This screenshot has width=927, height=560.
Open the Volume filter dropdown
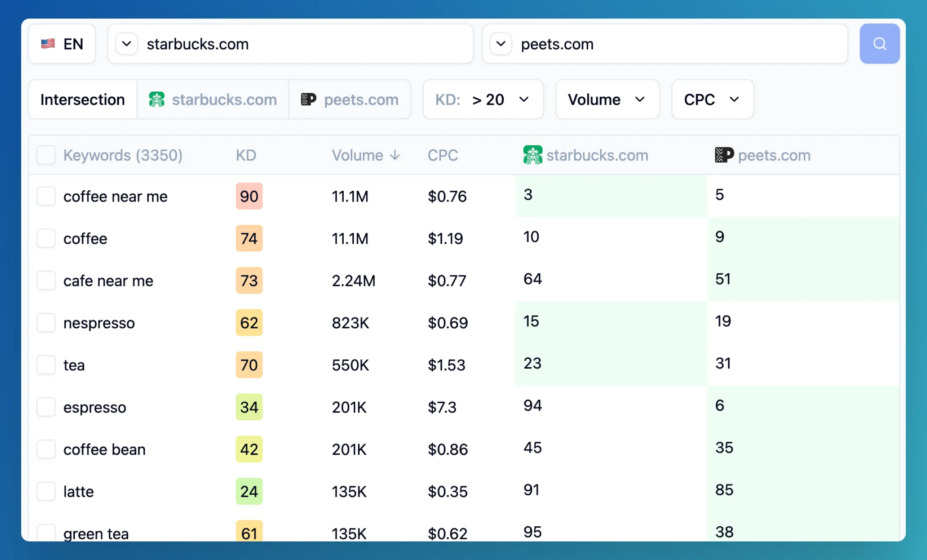tap(607, 99)
